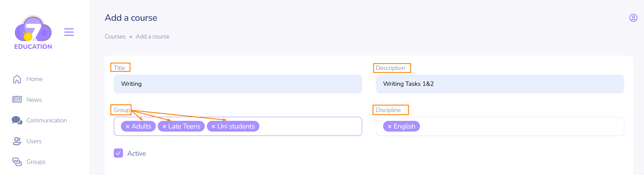Click the Users people icon
This screenshot has width=644, height=175.
17,141
